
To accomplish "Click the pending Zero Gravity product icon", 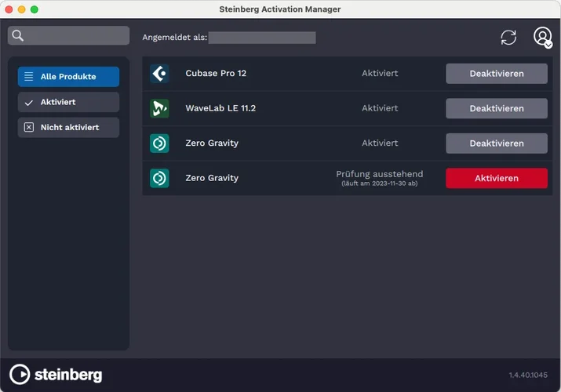I will click(x=159, y=178).
